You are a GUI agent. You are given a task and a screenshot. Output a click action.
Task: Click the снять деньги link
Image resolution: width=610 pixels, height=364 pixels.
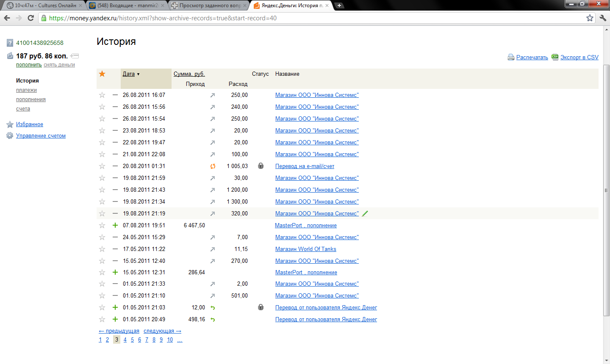click(x=59, y=65)
